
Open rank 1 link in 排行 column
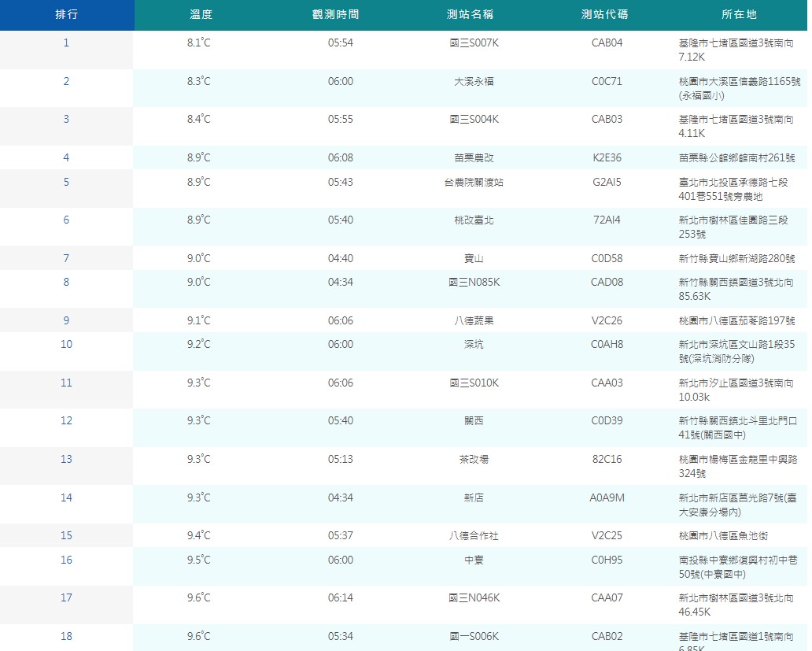click(x=66, y=43)
